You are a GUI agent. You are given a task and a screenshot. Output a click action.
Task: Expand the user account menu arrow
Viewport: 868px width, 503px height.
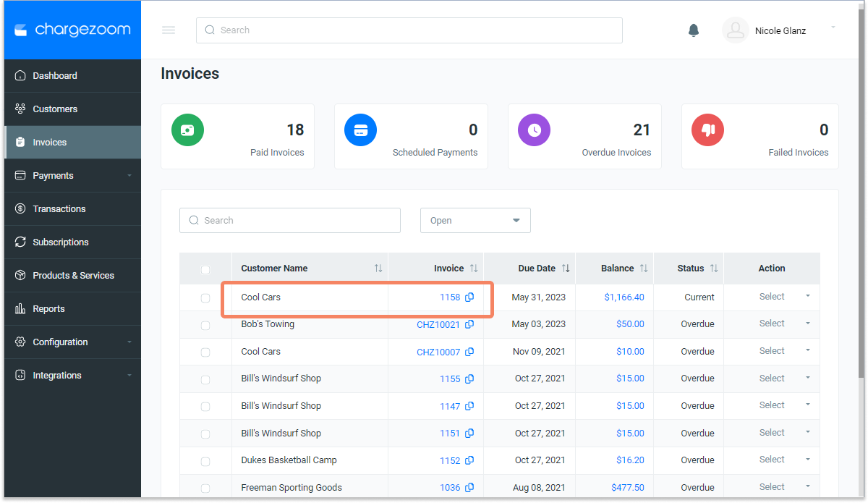833,28
